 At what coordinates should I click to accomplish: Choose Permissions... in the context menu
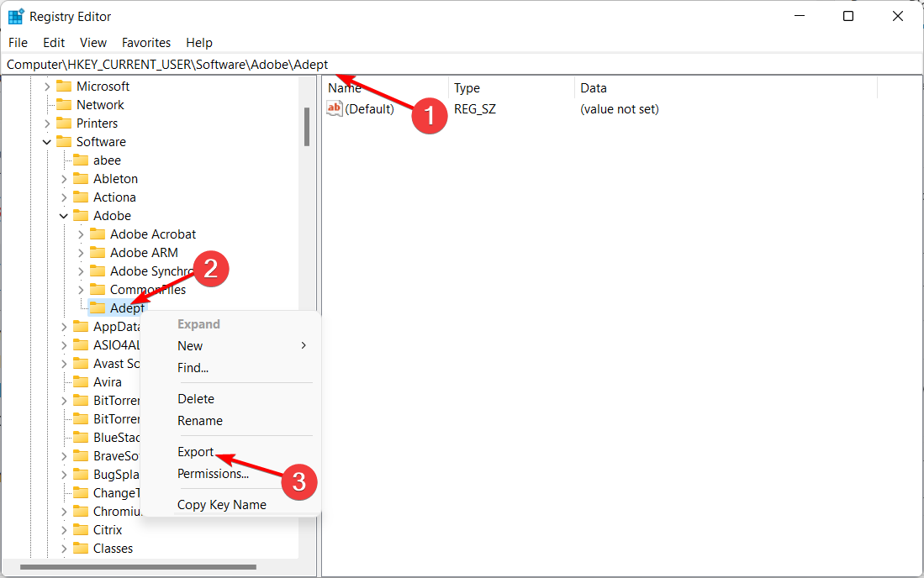click(x=230, y=474)
